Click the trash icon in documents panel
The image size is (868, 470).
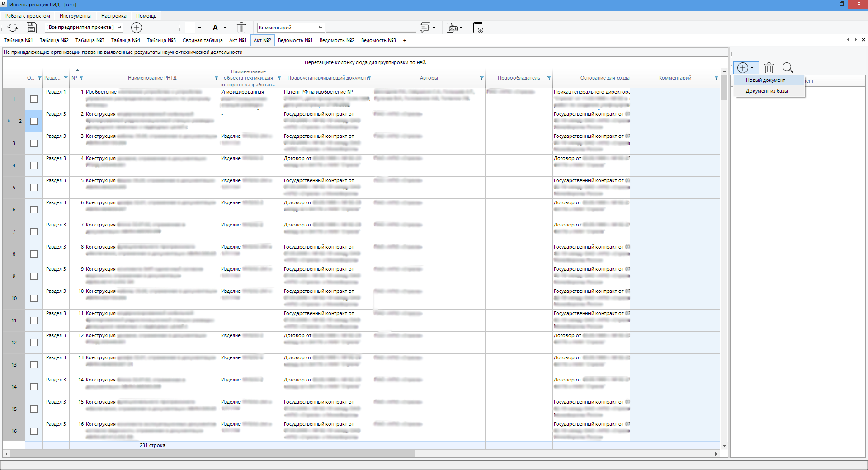769,68
